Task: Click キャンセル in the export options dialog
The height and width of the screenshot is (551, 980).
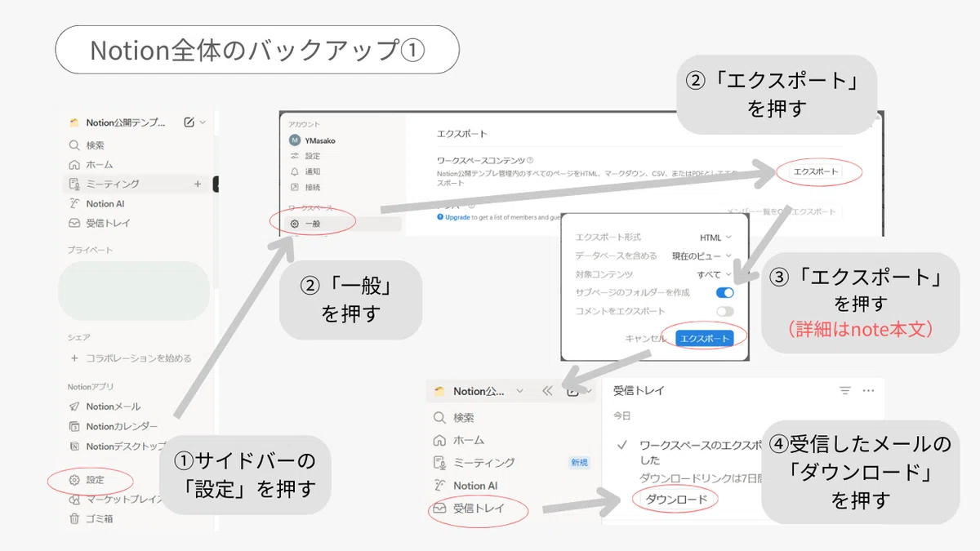Action: point(647,338)
